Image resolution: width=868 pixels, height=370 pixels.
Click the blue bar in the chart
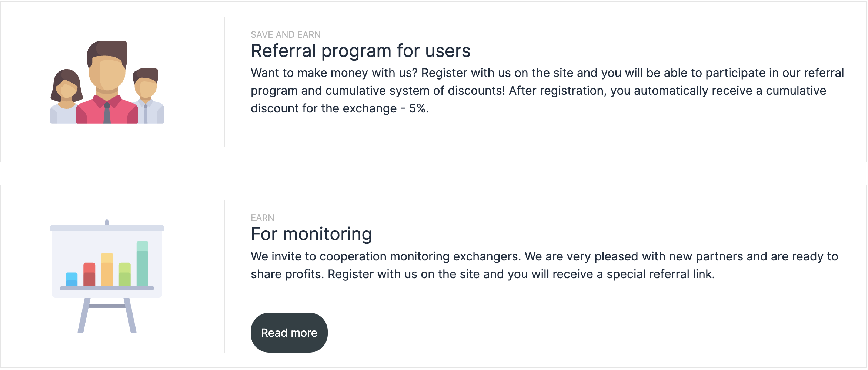(x=71, y=279)
